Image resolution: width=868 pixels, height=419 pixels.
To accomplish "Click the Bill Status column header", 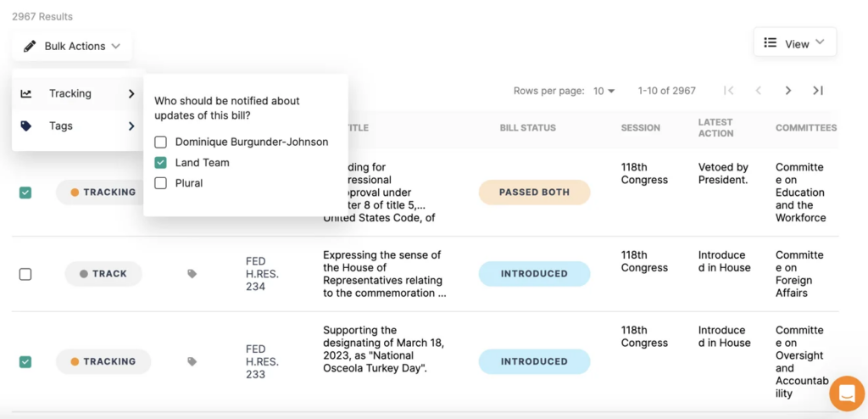I will click(x=527, y=128).
